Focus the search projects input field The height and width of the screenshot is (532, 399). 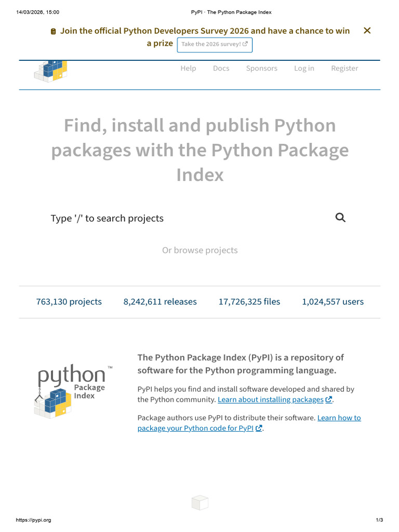tap(187, 218)
